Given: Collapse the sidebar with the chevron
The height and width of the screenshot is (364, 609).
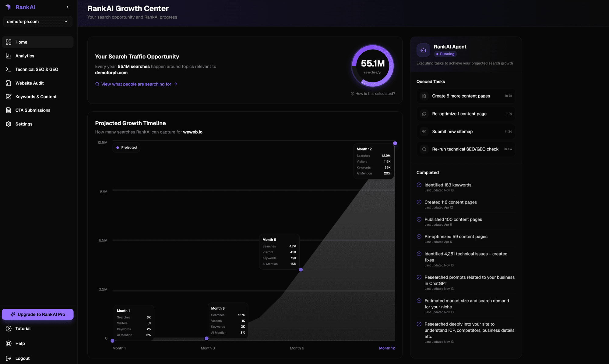Looking at the screenshot, I should (68, 7).
